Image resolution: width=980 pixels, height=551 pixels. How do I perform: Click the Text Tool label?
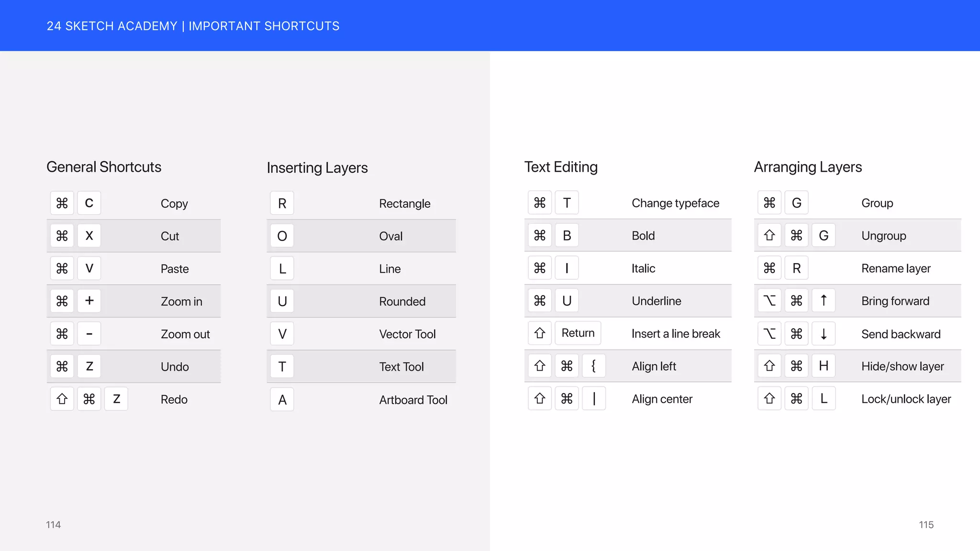pyautogui.click(x=401, y=367)
